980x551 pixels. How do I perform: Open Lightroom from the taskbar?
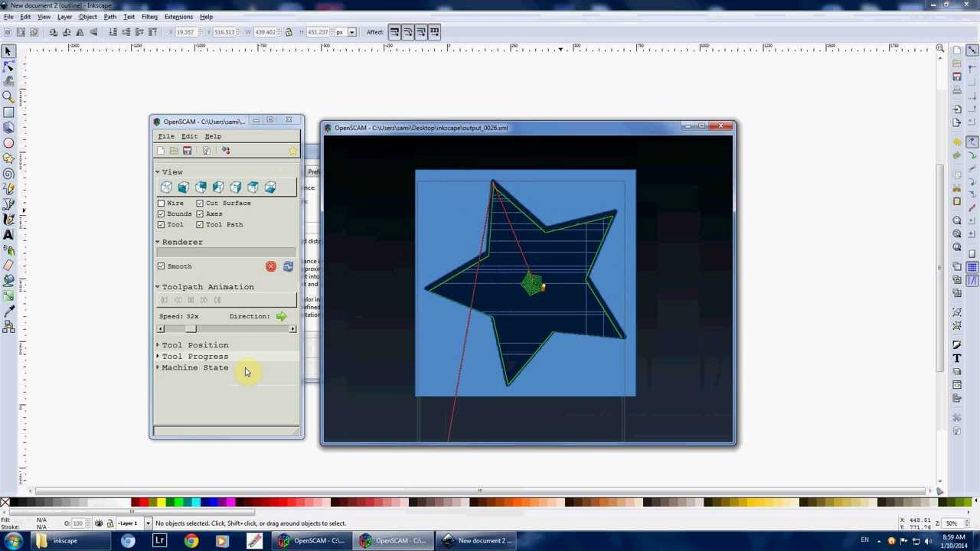[x=159, y=541]
